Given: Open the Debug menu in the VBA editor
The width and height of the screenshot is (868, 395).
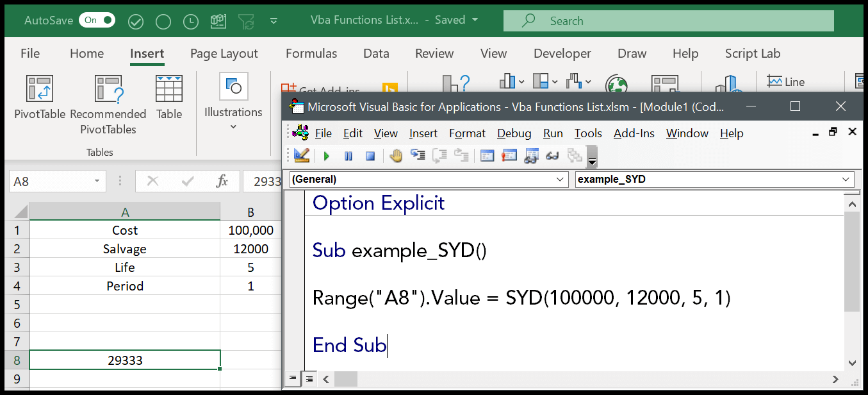Looking at the screenshot, I should 514,133.
